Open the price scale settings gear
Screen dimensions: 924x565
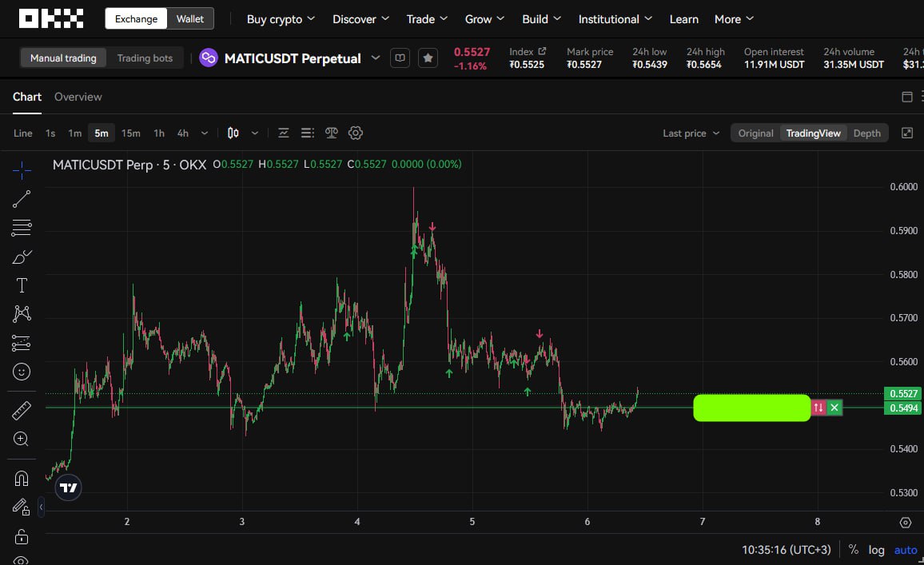point(906,523)
